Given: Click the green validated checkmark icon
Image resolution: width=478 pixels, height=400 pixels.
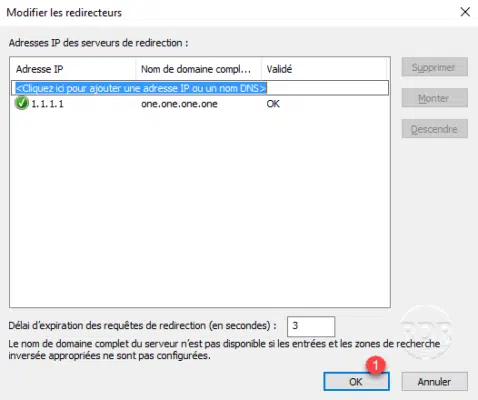Looking at the screenshot, I should click(21, 103).
